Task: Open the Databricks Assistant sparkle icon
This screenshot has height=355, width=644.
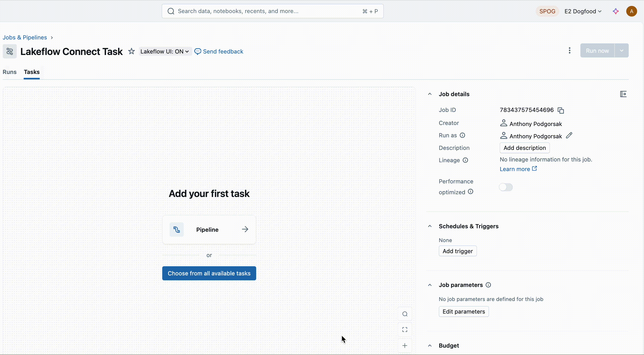Action: click(616, 11)
